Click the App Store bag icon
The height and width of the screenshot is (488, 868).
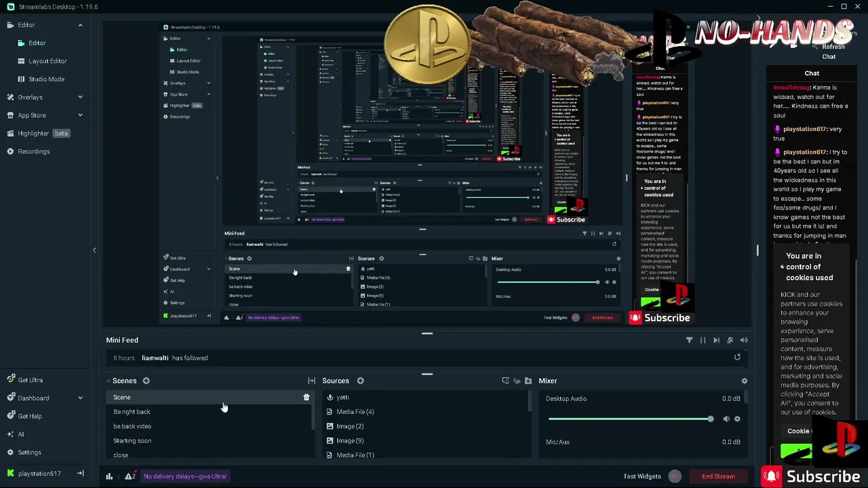10,115
